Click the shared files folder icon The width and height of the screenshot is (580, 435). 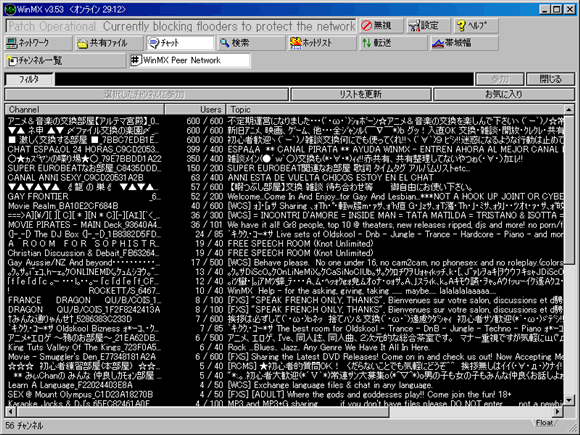82,43
